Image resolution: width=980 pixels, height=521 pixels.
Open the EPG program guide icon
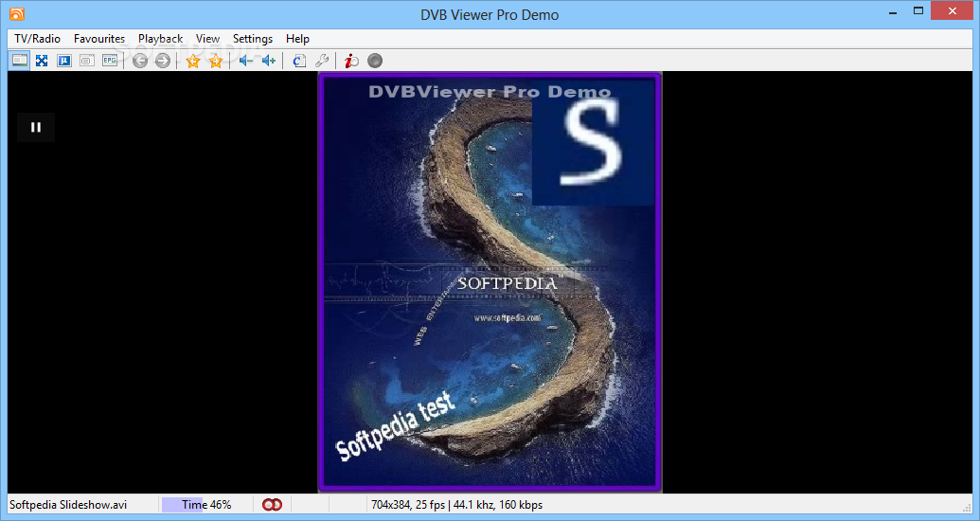click(x=110, y=61)
